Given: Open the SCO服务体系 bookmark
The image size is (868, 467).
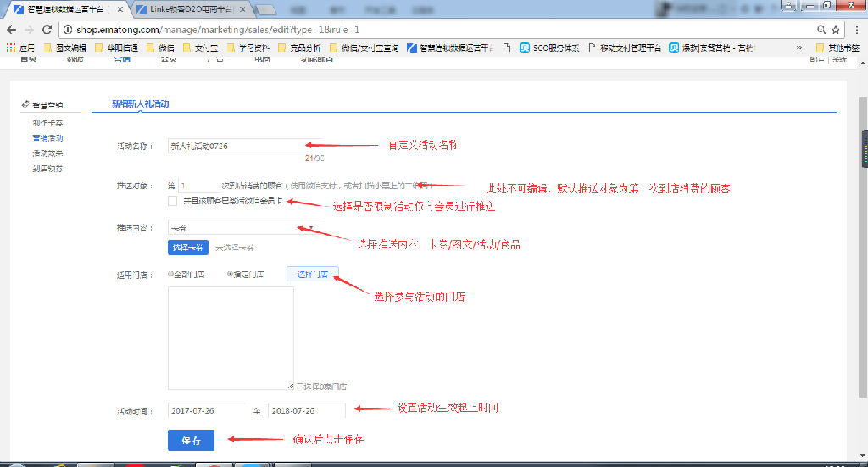Looking at the screenshot, I should click(549, 48).
